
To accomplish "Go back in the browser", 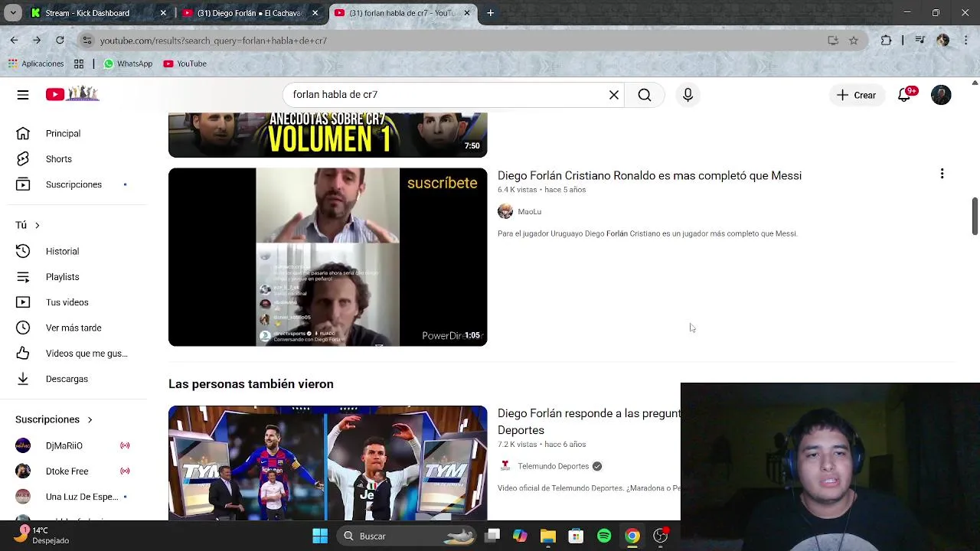I will pos(14,40).
